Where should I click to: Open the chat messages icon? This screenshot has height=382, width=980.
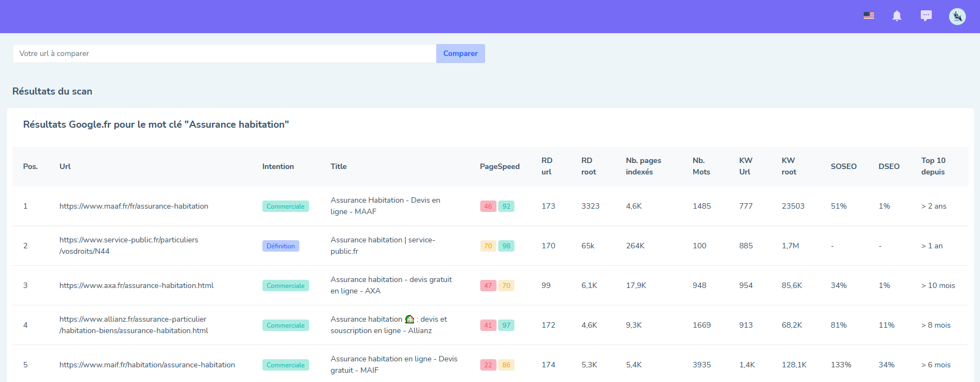coord(926,16)
